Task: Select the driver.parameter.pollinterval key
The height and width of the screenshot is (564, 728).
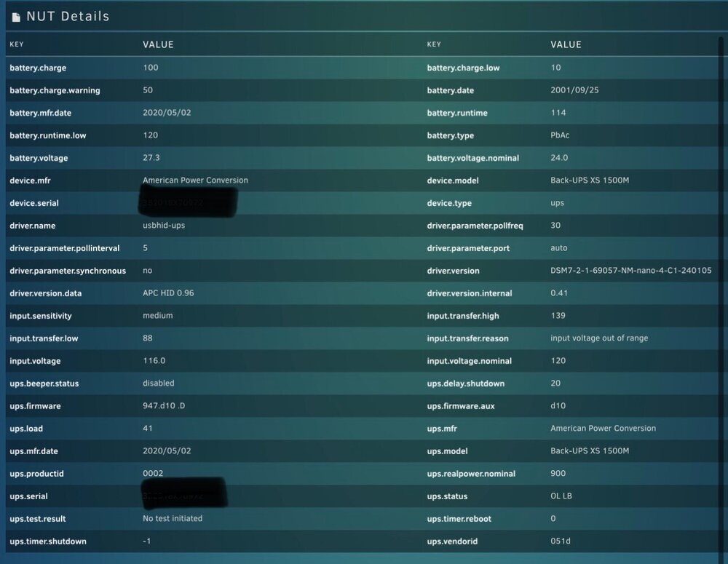Action: pos(65,248)
